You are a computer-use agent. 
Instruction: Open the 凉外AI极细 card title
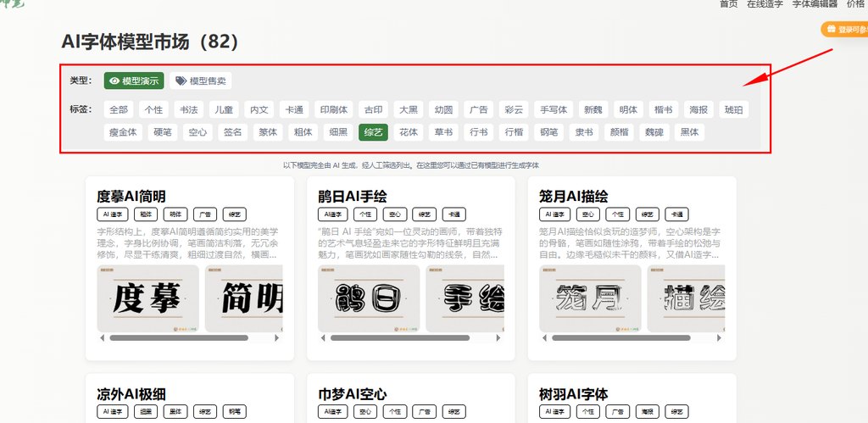tap(131, 393)
